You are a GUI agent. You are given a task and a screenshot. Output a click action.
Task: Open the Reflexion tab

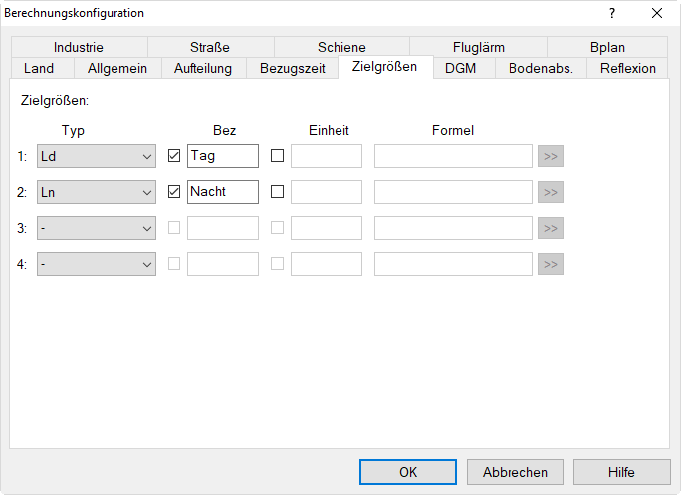pos(628,68)
